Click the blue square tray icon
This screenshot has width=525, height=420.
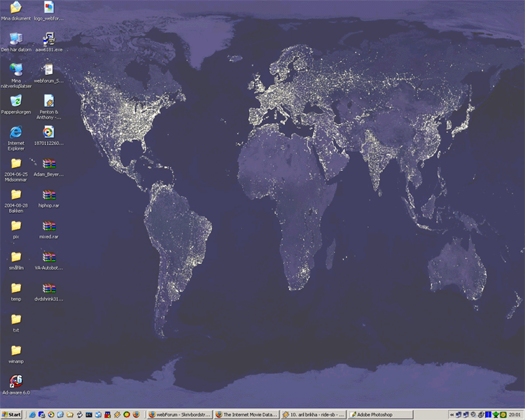click(x=488, y=414)
